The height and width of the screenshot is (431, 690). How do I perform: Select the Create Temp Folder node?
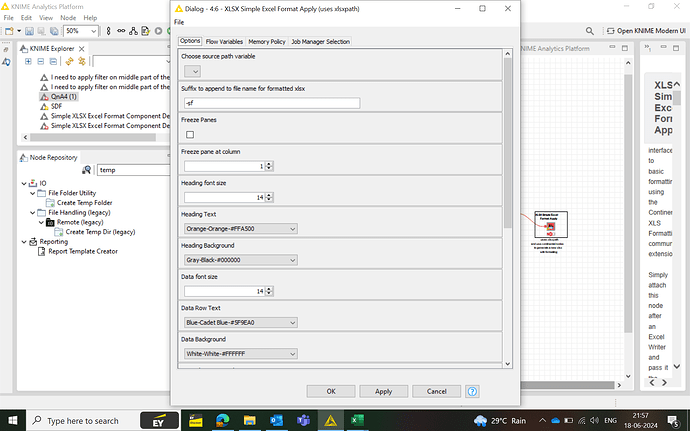coord(84,203)
